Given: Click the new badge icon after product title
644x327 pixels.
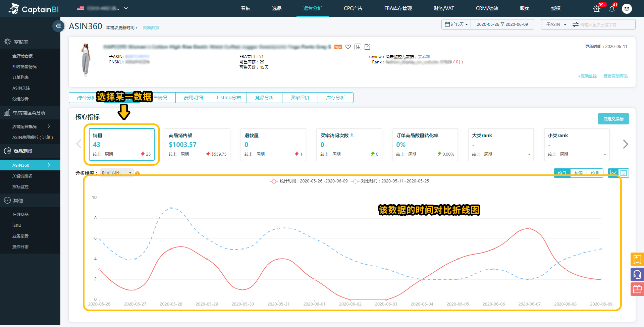Looking at the screenshot, I should (x=338, y=47).
